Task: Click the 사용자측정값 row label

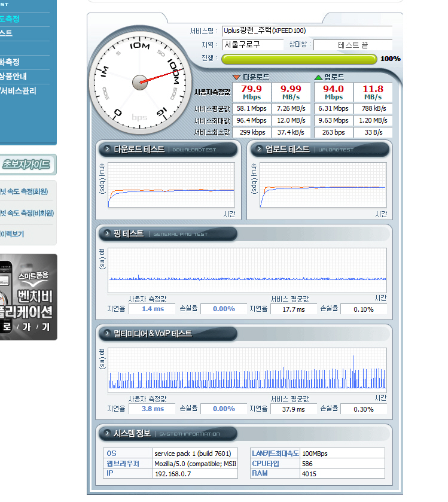Action: [x=212, y=92]
